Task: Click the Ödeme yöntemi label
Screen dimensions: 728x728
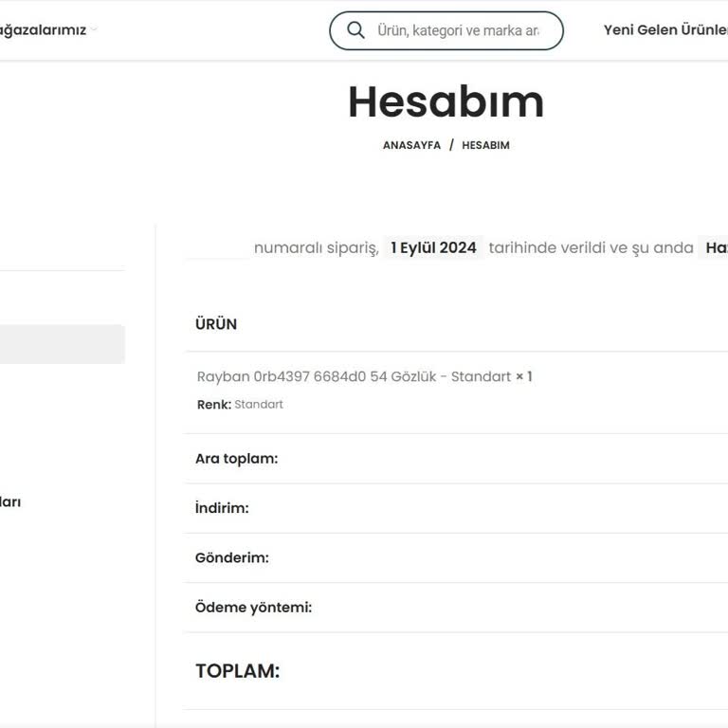Action: point(253,608)
